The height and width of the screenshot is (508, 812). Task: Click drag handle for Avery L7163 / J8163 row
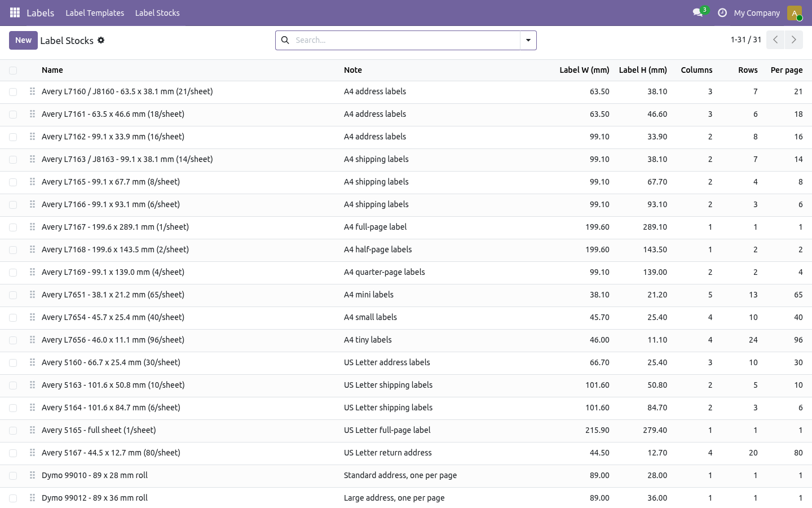32,159
